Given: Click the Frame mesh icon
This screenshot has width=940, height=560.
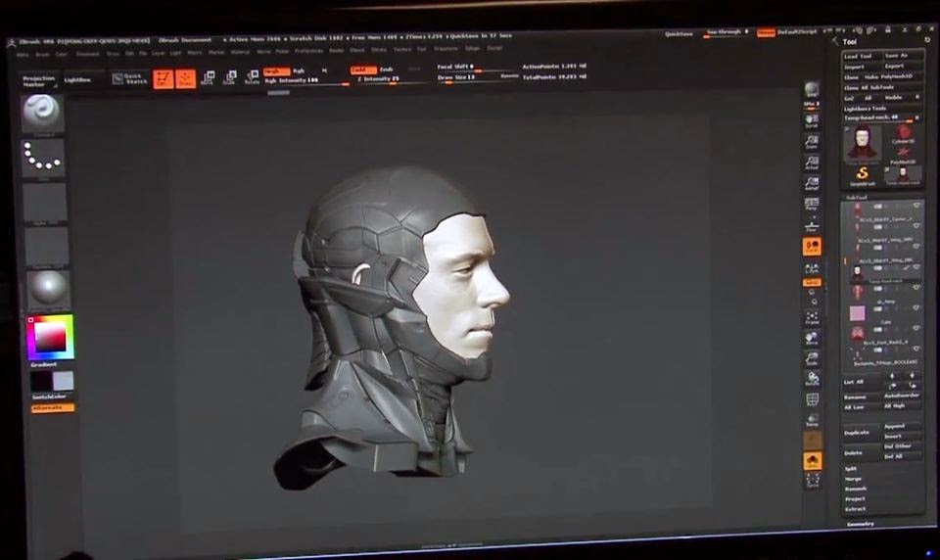Looking at the screenshot, I should [812, 318].
